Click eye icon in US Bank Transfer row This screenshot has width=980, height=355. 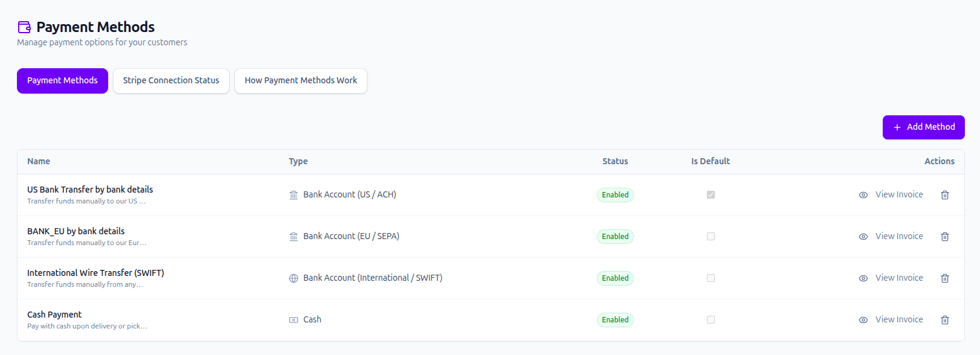pyautogui.click(x=863, y=195)
